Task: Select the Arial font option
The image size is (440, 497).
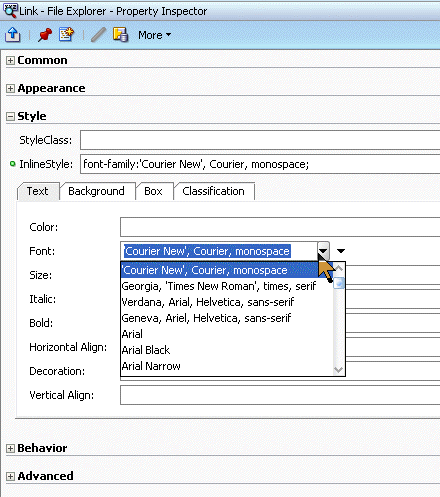Action: (227, 334)
